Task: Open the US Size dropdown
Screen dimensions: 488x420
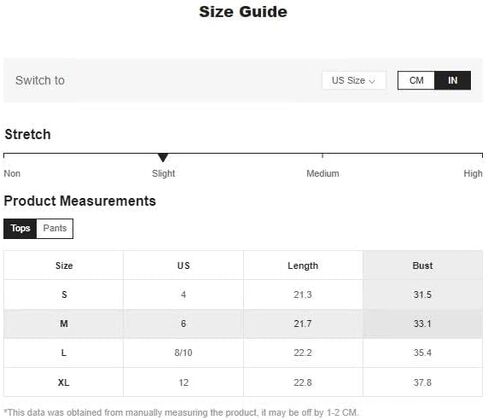Action: click(x=354, y=80)
